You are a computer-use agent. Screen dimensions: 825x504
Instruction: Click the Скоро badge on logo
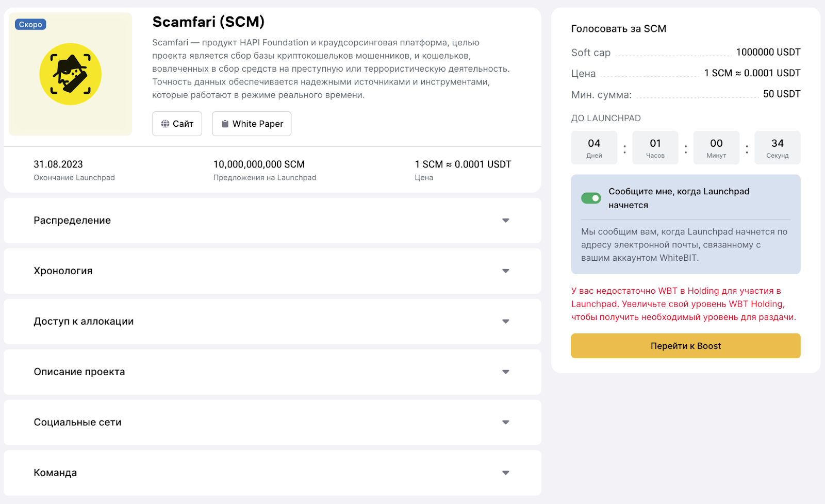point(30,24)
